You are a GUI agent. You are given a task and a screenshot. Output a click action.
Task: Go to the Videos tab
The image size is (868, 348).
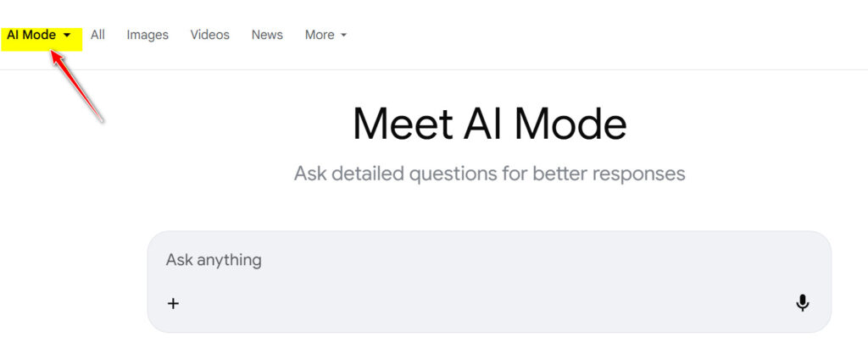tap(209, 35)
